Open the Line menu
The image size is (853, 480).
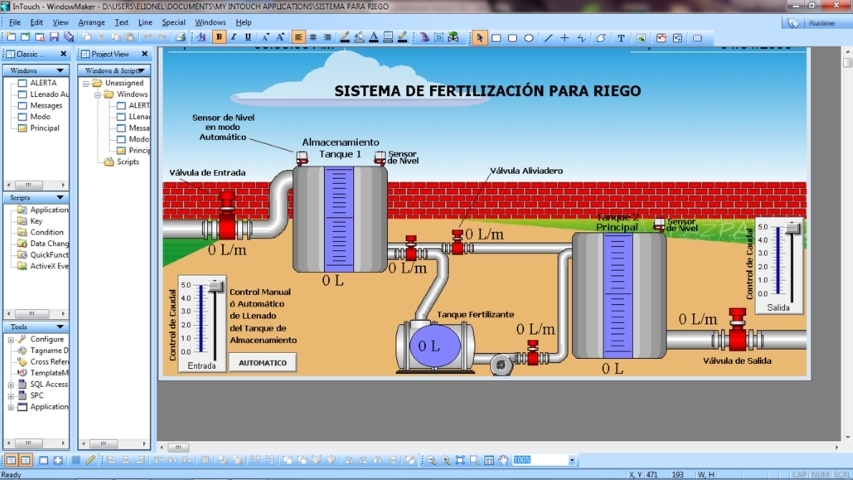[x=145, y=22]
